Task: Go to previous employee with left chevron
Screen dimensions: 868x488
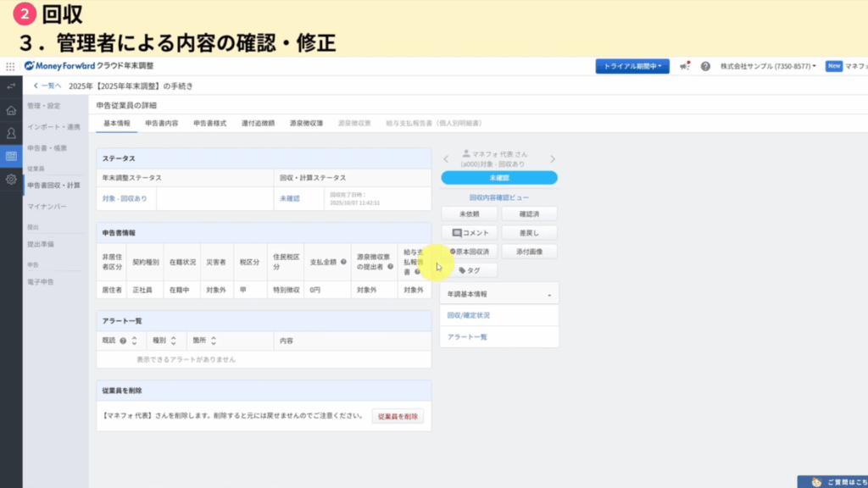Action: (x=447, y=158)
